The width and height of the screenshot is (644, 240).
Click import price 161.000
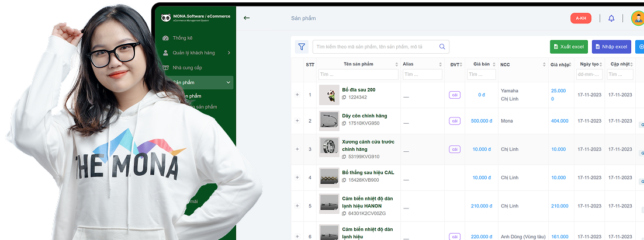point(560,236)
